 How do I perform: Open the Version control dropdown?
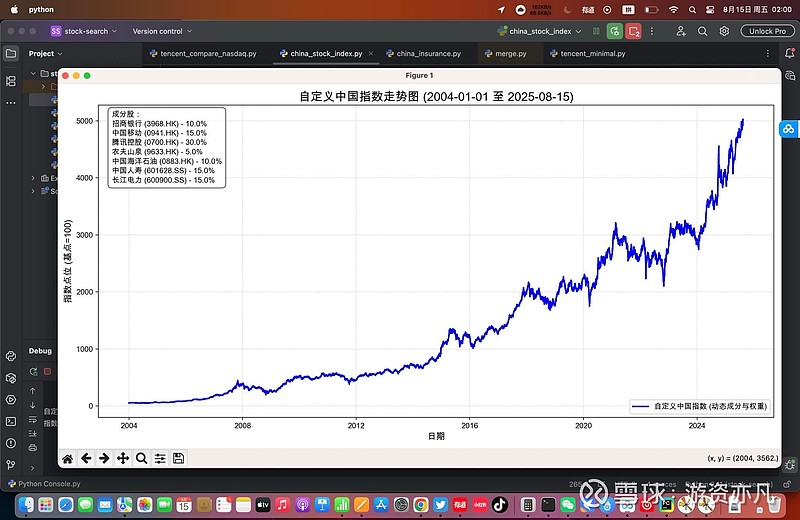coord(162,31)
